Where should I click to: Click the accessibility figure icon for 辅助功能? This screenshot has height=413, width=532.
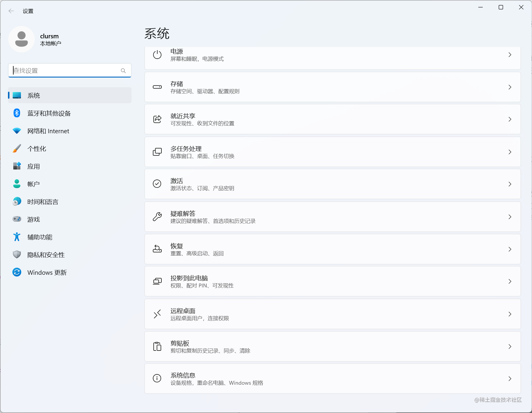(17, 237)
